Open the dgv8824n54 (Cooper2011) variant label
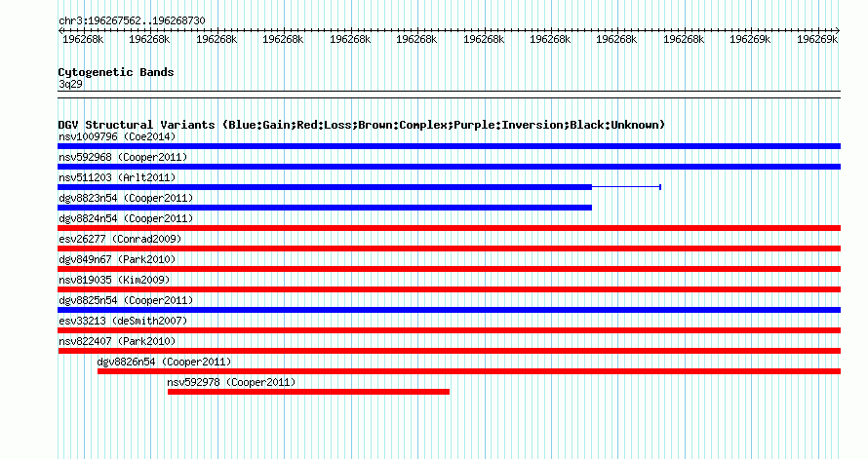Image resolution: width=868 pixels, height=459 pixels. [x=126, y=218]
